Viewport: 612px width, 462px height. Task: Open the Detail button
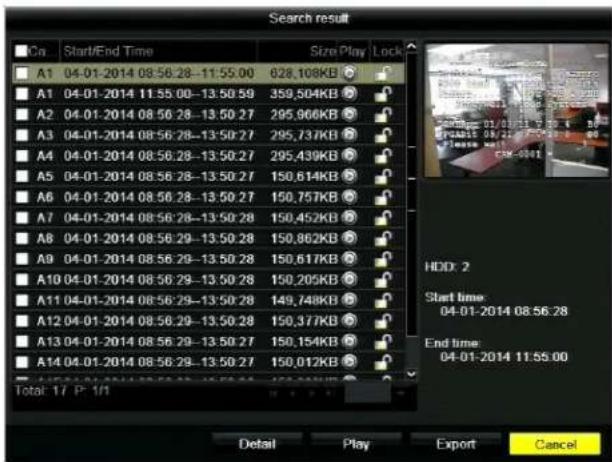coord(257,444)
